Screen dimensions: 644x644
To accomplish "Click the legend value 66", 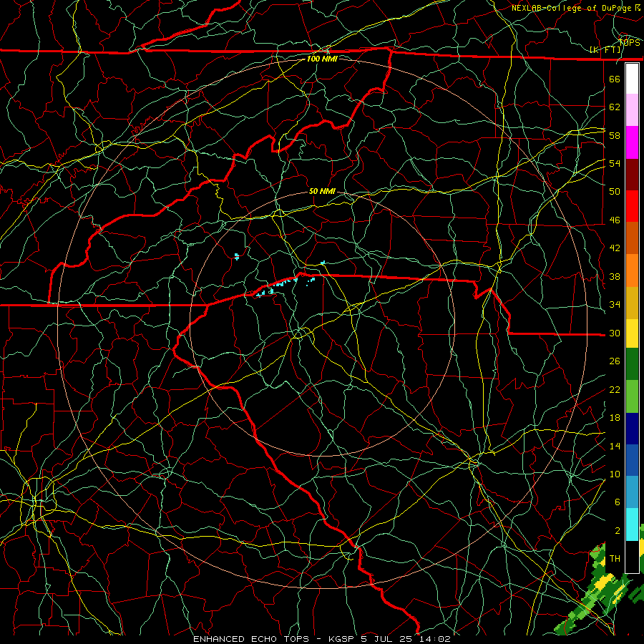I will pyautogui.click(x=615, y=79).
